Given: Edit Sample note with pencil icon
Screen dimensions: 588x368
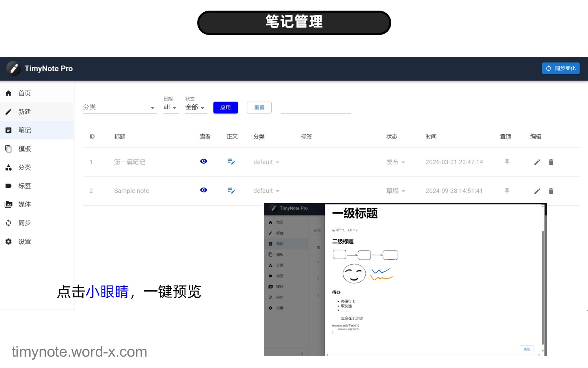Looking at the screenshot, I should [537, 191].
